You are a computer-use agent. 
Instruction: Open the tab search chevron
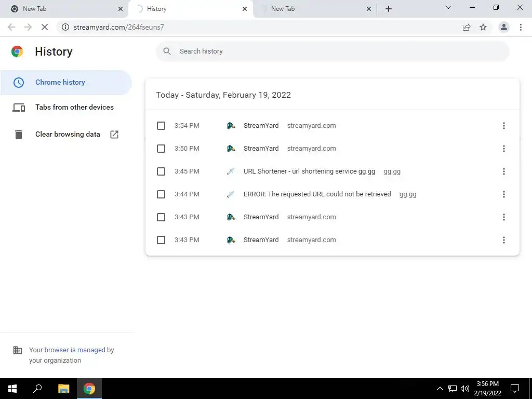[448, 7]
